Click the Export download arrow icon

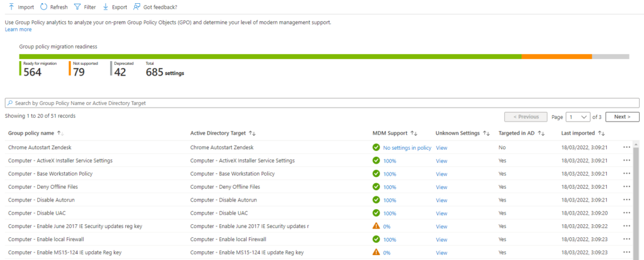pos(106,6)
